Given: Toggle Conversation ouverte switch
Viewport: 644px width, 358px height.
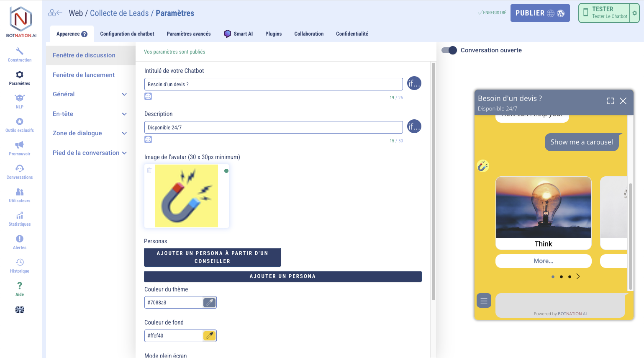Looking at the screenshot, I should [x=449, y=50].
